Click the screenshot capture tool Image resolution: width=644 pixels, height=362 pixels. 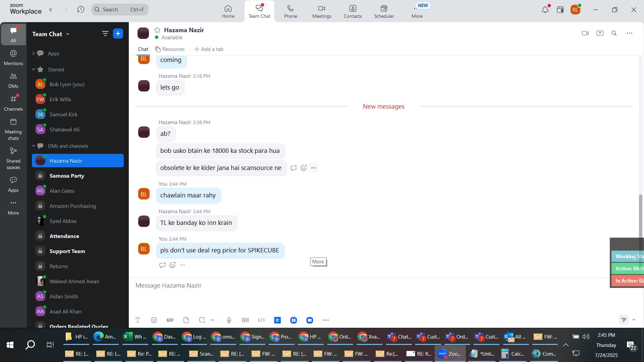point(202,320)
